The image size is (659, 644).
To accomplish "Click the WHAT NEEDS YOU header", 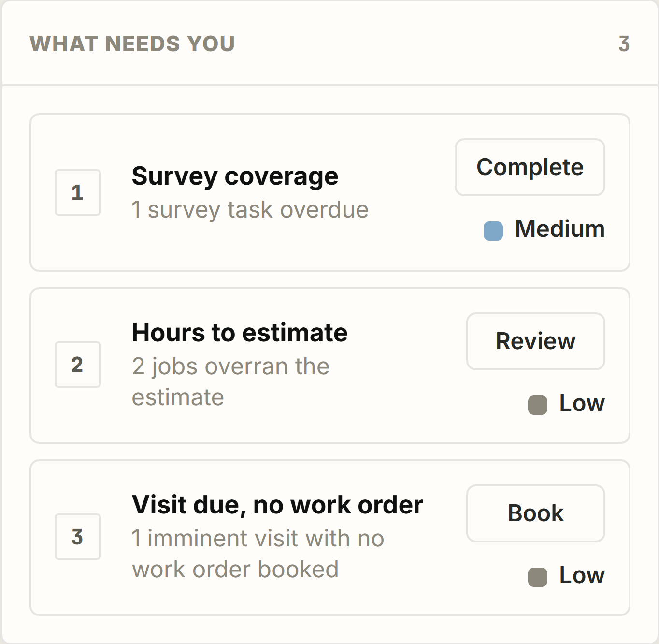I will click(x=132, y=44).
